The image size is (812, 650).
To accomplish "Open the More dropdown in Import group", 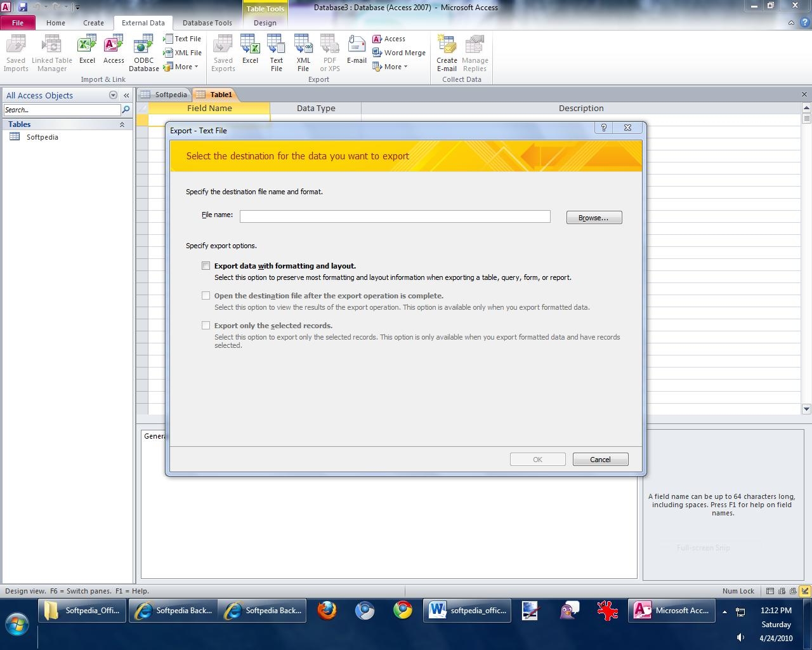I will click(181, 67).
